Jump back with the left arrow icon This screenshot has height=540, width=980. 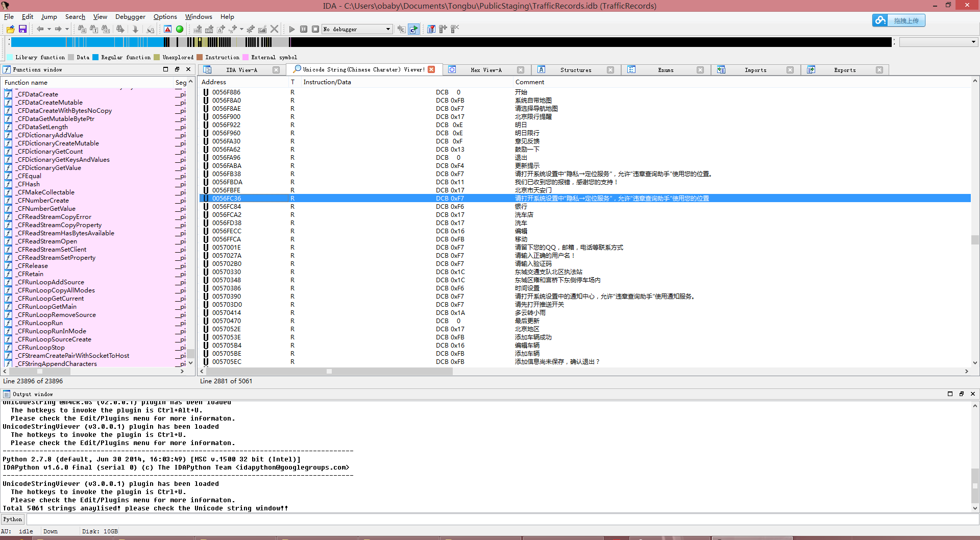40,29
